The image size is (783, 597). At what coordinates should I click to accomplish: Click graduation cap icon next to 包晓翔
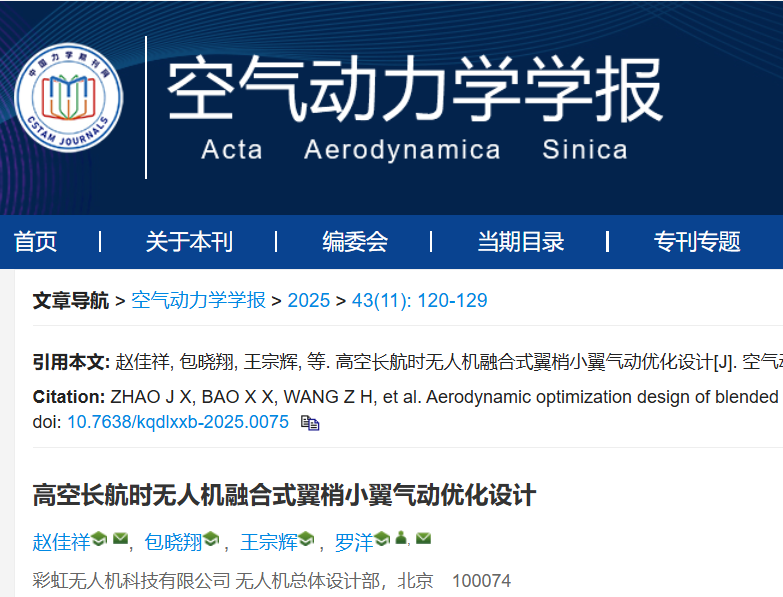[x=211, y=540]
